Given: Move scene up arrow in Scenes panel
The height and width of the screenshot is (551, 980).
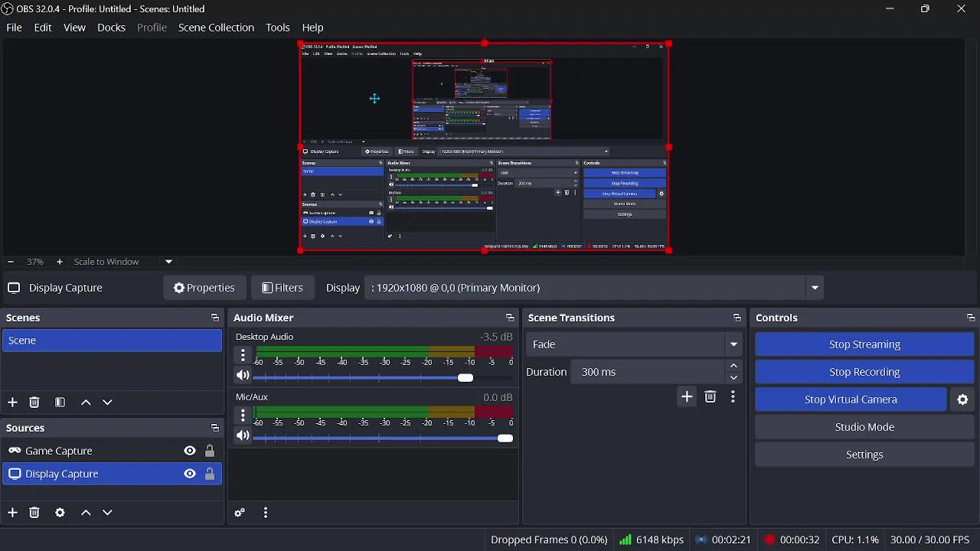Looking at the screenshot, I should [x=86, y=403].
